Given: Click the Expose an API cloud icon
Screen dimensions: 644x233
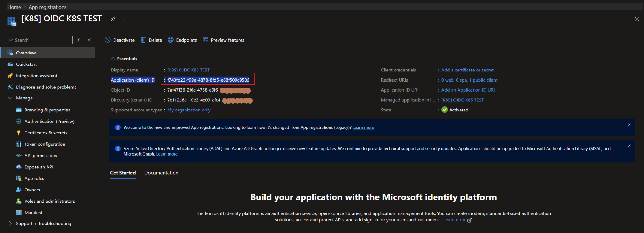Looking at the screenshot, I should click(19, 167).
